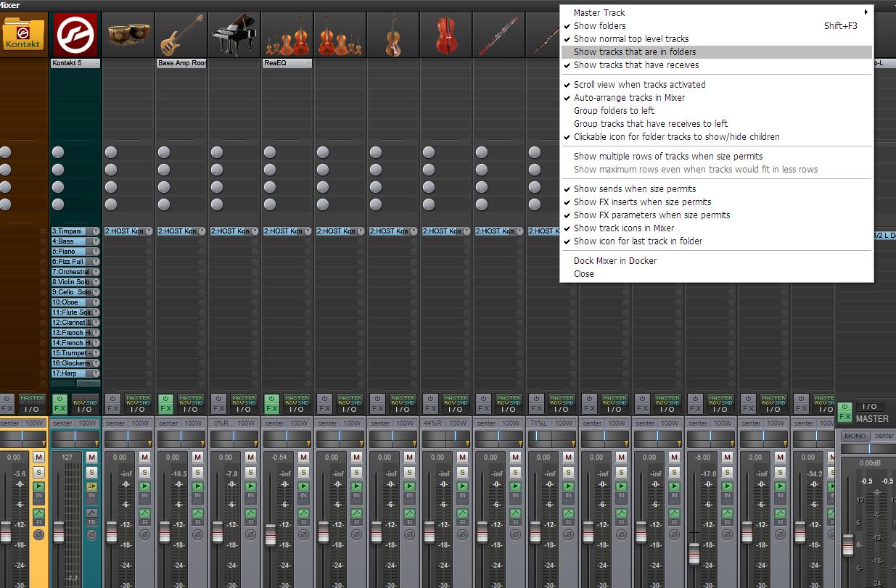The width and height of the screenshot is (896, 588).
Task: Click the Kontakt folder track icon
Action: 23,33
